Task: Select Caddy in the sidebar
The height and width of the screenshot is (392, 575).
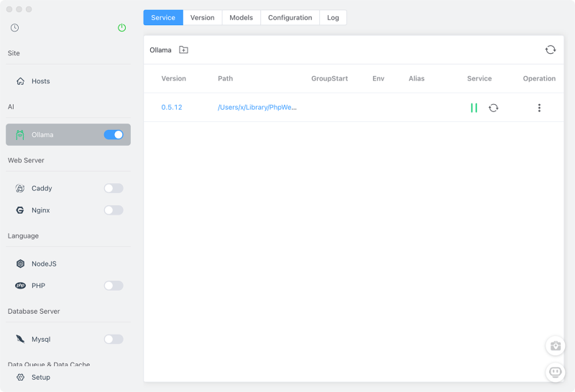Action: [x=68, y=188]
